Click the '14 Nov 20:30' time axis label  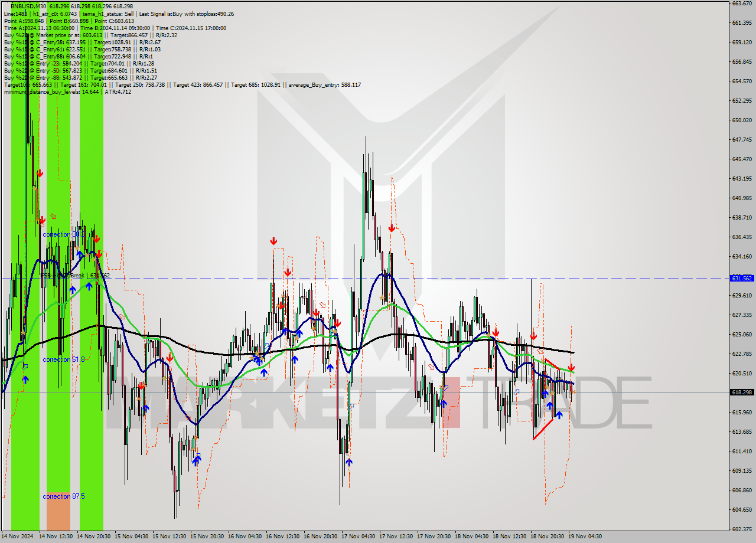pos(93,537)
